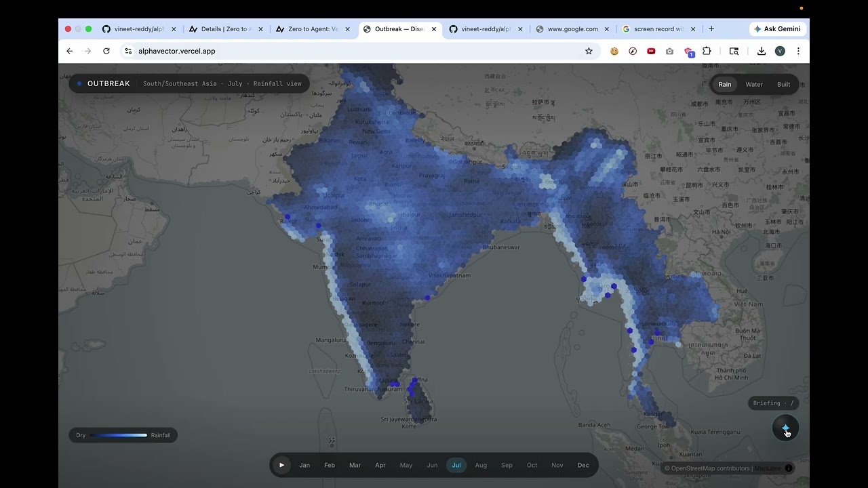Select Oct on the month timeline
This screenshot has height=488, width=868.
click(x=532, y=465)
